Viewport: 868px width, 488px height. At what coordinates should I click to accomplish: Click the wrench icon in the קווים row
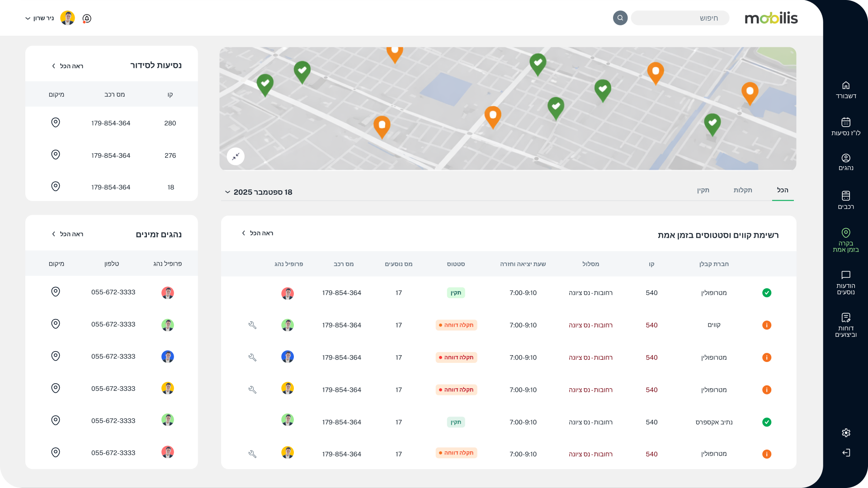(x=252, y=325)
